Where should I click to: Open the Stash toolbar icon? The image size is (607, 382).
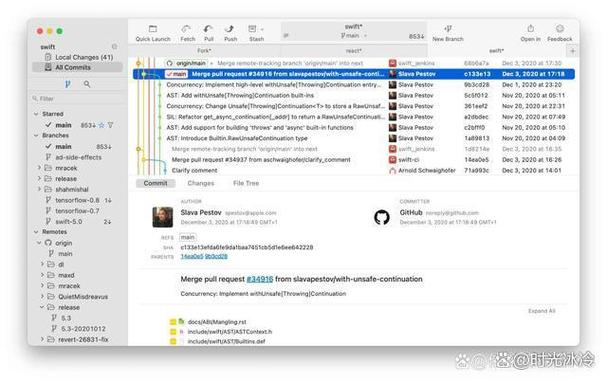coord(252,29)
